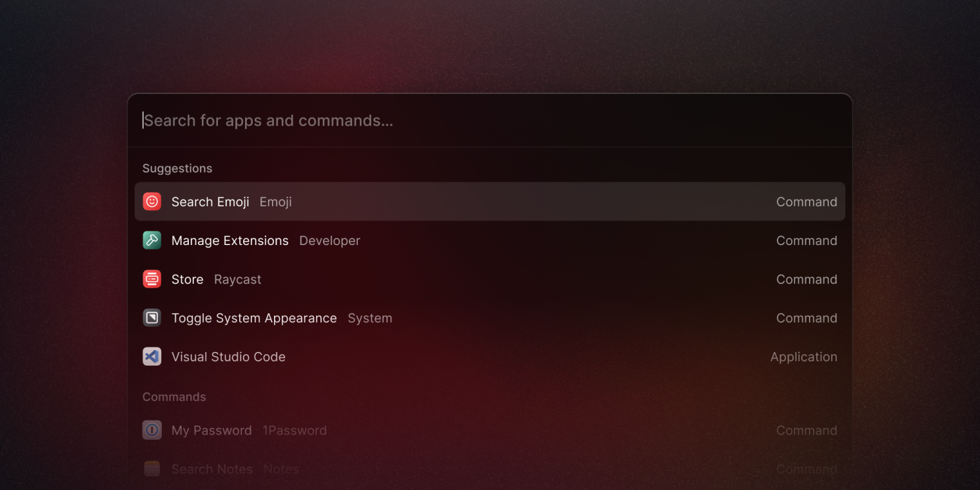Open the Store command by its name
The image size is (980, 490).
point(187,279)
